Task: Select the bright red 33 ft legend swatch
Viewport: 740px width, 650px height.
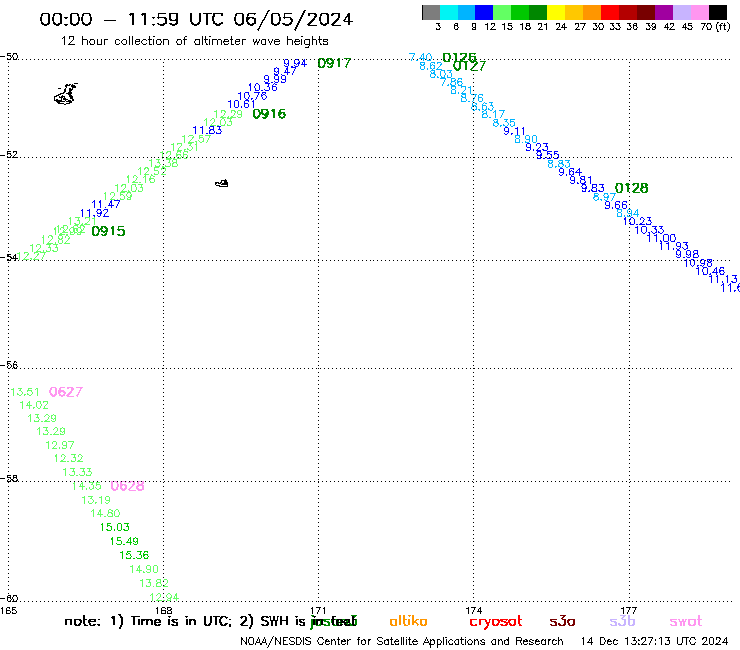Action: pyautogui.click(x=610, y=12)
